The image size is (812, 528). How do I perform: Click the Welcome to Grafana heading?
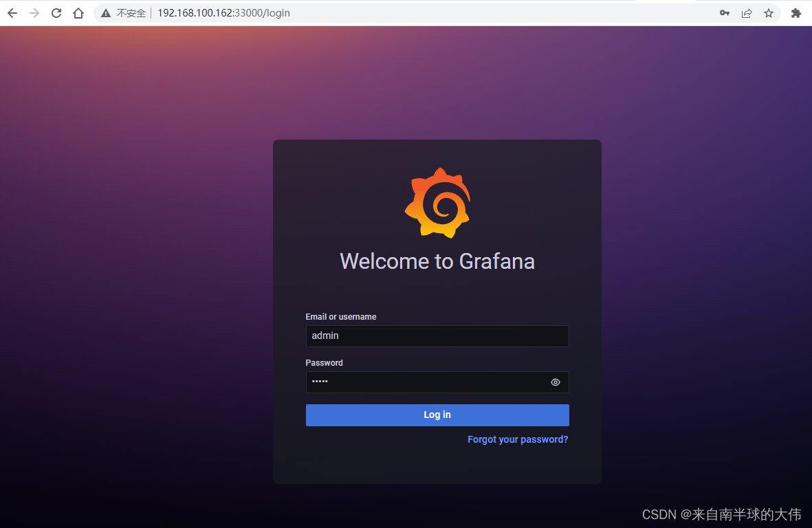pos(437,261)
